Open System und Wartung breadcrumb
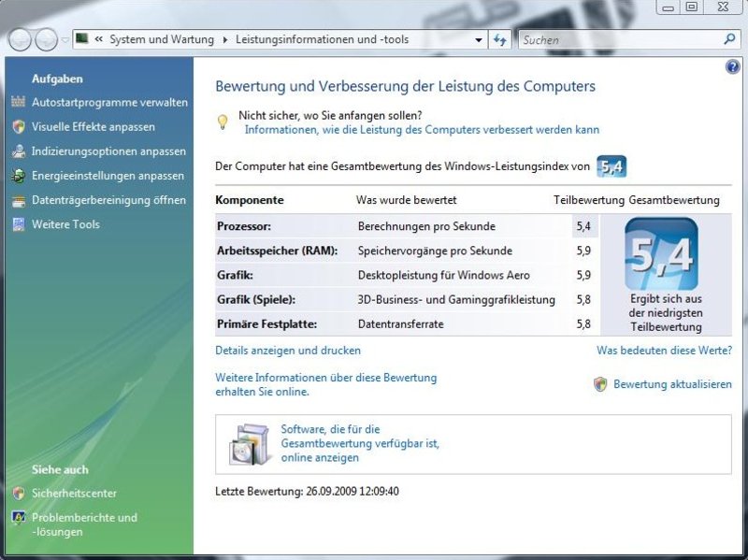This screenshot has width=748, height=560. (162, 39)
